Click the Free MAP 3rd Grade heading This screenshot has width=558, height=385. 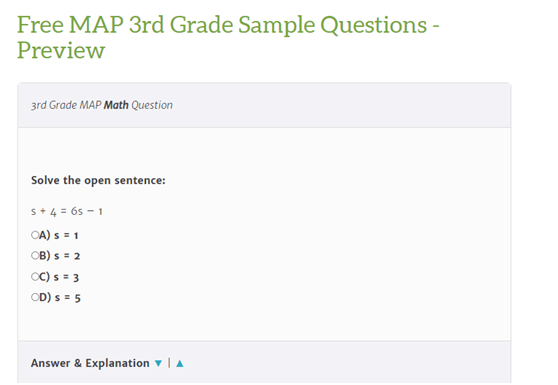pyautogui.click(x=228, y=37)
